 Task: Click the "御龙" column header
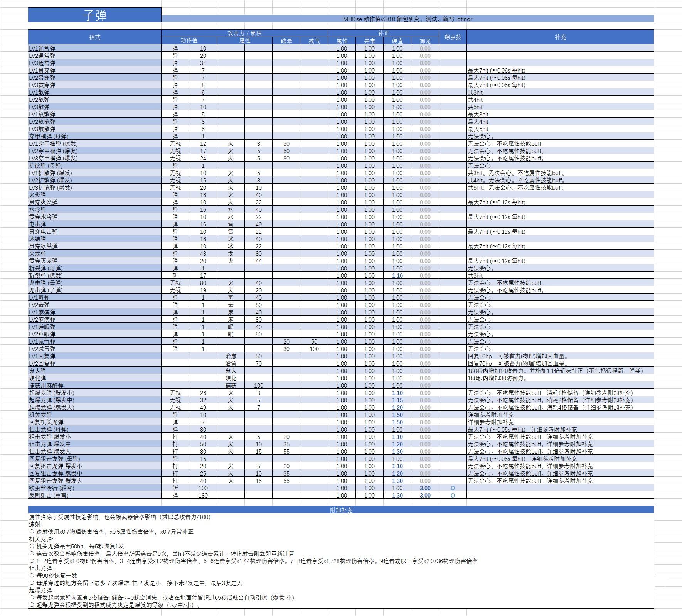pyautogui.click(x=425, y=41)
